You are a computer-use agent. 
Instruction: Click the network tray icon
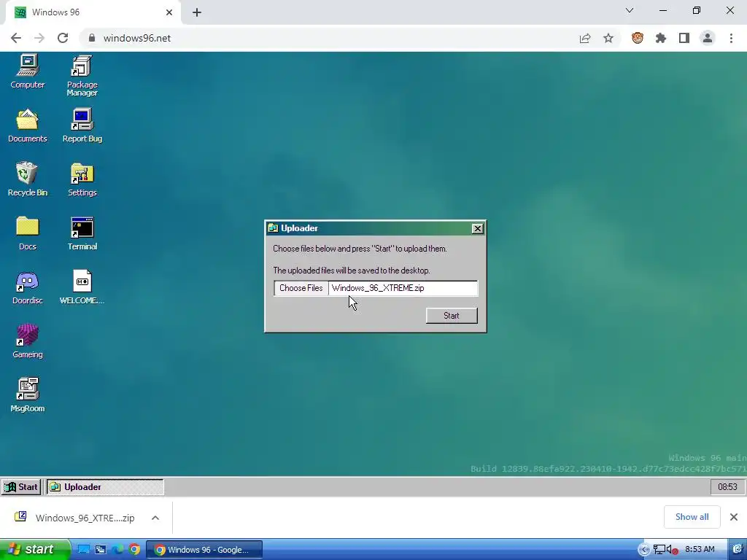point(659,550)
